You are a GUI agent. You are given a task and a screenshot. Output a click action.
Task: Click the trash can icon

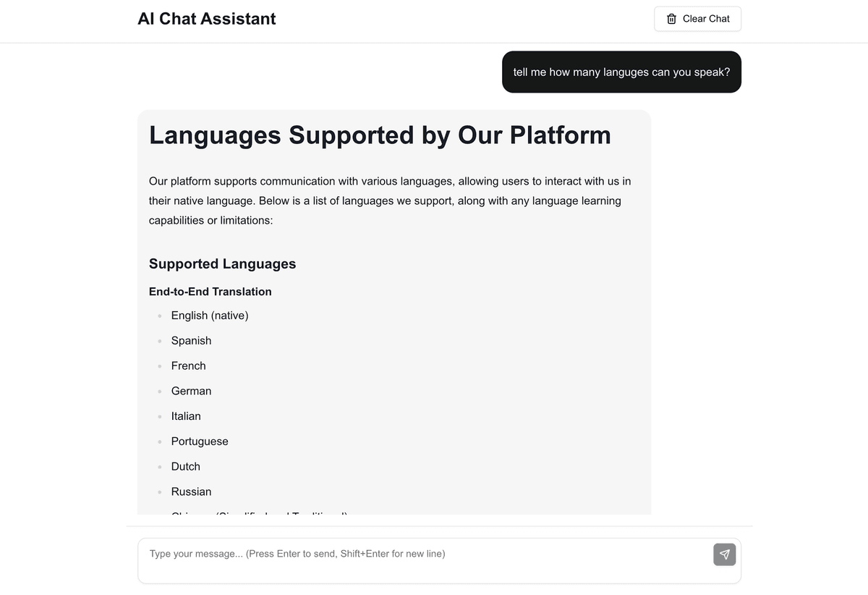coord(671,19)
